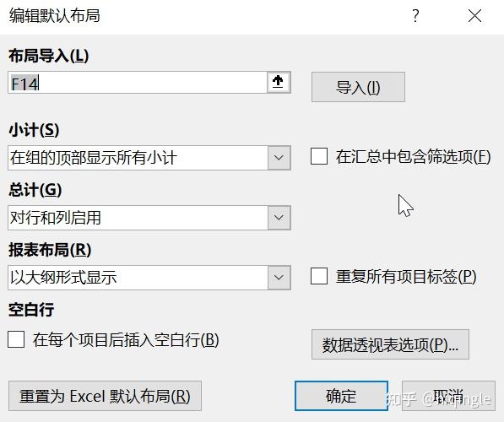Viewport: 504px width, 422px height.
Task: Expand the 总计 dropdown arrow
Action: (x=279, y=218)
